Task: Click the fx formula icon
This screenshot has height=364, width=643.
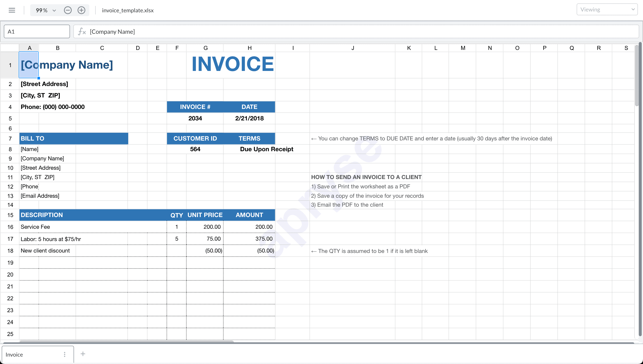Action: click(81, 31)
